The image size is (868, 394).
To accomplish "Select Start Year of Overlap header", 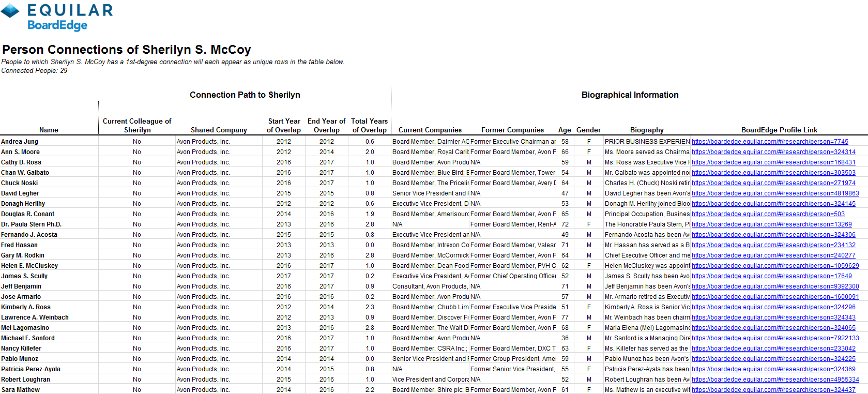I will point(284,126).
